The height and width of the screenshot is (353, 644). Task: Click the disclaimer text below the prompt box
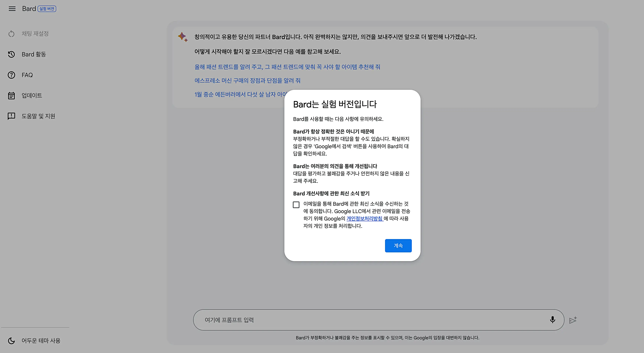(x=387, y=338)
